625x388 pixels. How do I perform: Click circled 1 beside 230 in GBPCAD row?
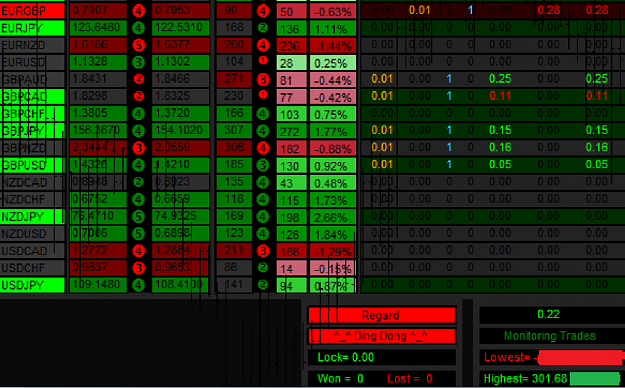coord(263,95)
